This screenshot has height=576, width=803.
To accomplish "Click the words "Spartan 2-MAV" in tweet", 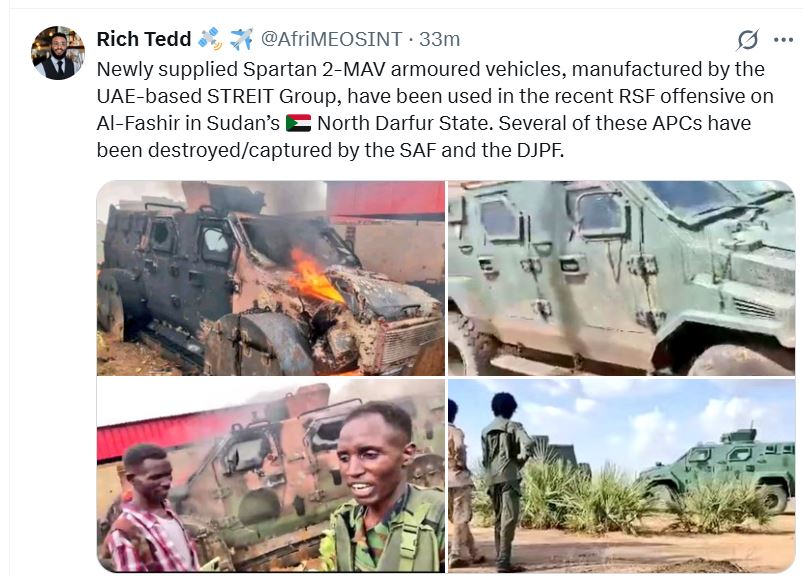I will tap(314, 69).
